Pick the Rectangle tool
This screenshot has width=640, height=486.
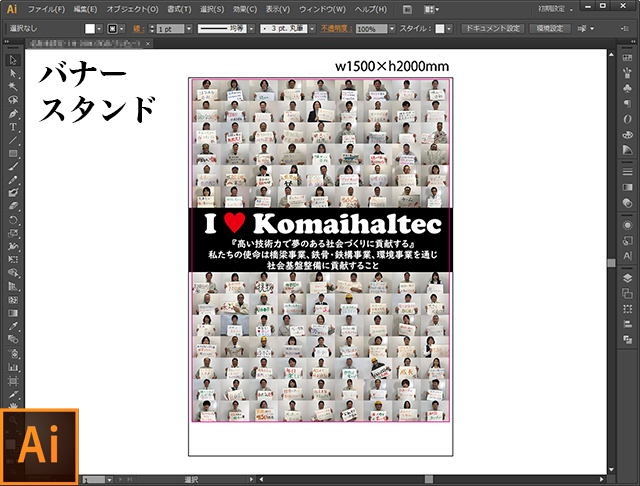[13, 153]
